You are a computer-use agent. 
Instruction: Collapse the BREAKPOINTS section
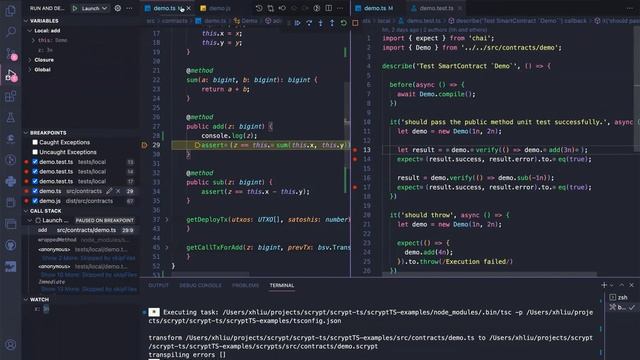point(26,133)
